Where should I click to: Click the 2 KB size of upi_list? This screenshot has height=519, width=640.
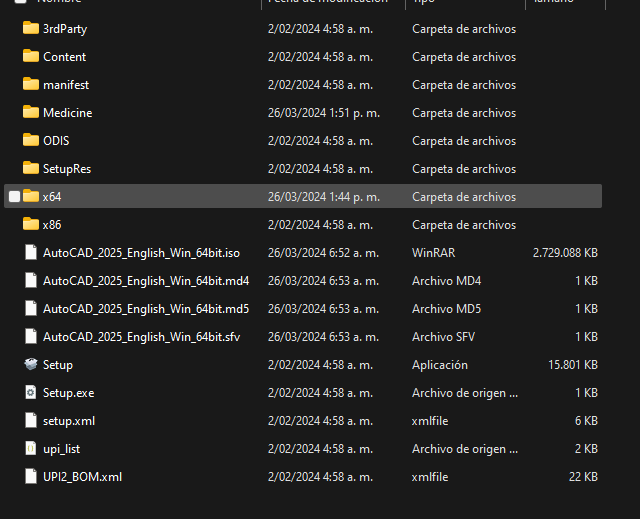(586, 449)
